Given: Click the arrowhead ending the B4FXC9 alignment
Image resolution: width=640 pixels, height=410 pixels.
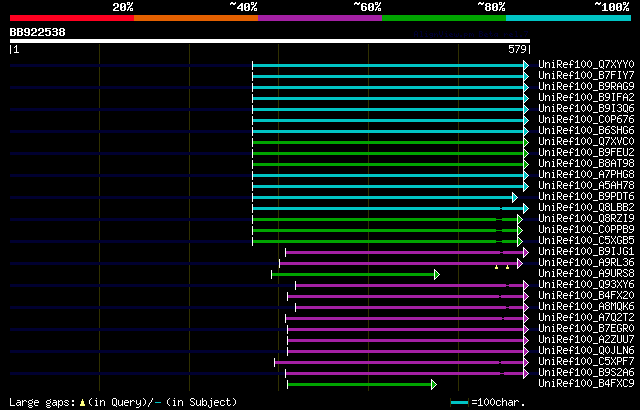Looking at the screenshot, I should click(x=434, y=385).
